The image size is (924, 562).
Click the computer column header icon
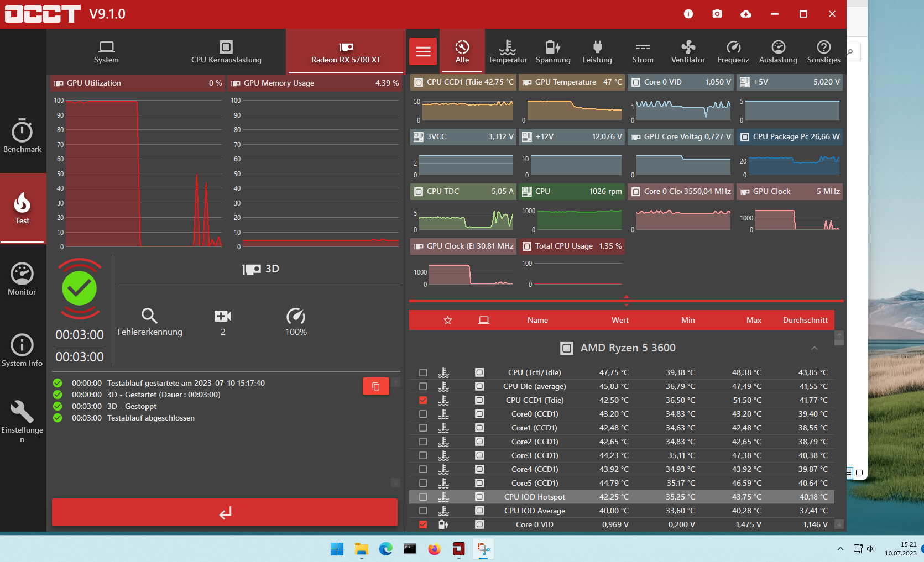pos(484,320)
